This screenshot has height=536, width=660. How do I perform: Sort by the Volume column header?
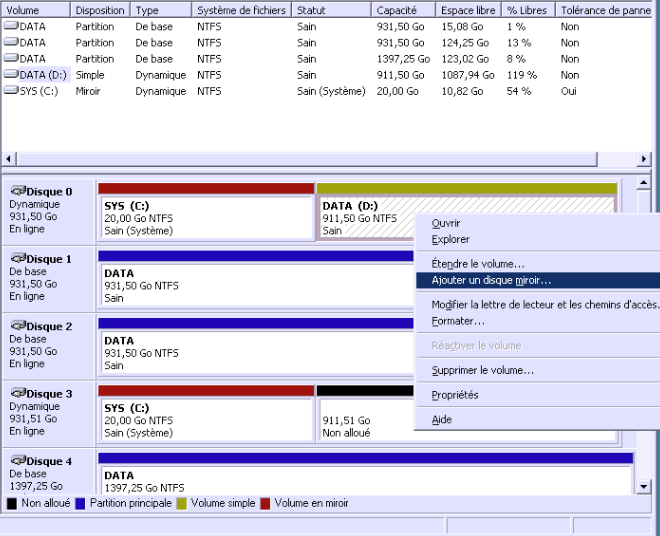36,10
